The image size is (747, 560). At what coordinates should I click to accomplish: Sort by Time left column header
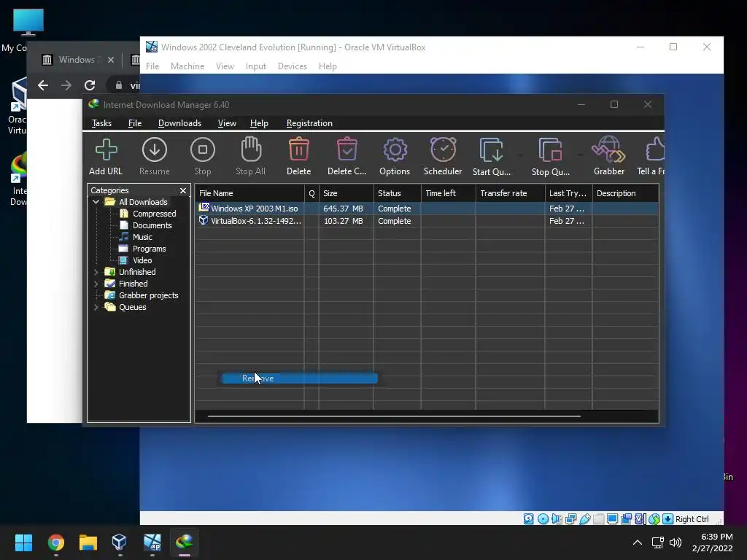[449, 193]
